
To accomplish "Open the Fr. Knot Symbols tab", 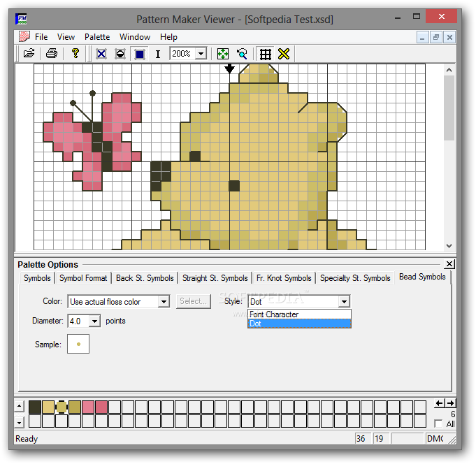I will tap(284, 278).
